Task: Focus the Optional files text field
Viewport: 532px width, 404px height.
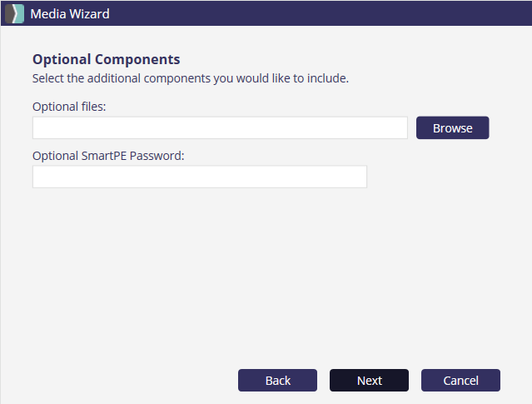Action: (220, 127)
